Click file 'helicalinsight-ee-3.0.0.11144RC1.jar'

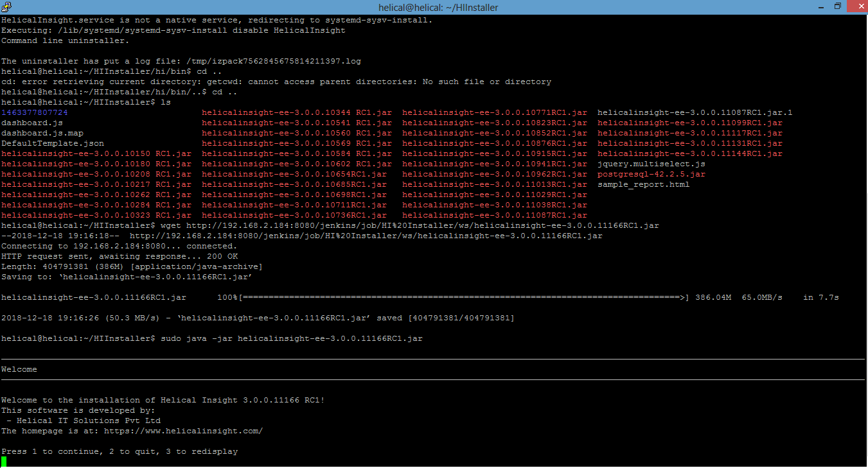click(690, 153)
